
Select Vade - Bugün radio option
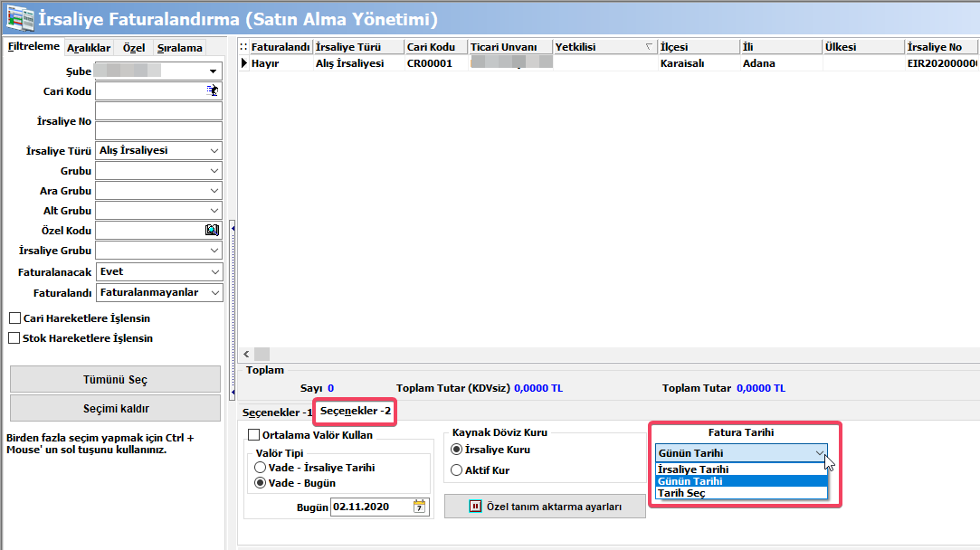click(x=260, y=483)
